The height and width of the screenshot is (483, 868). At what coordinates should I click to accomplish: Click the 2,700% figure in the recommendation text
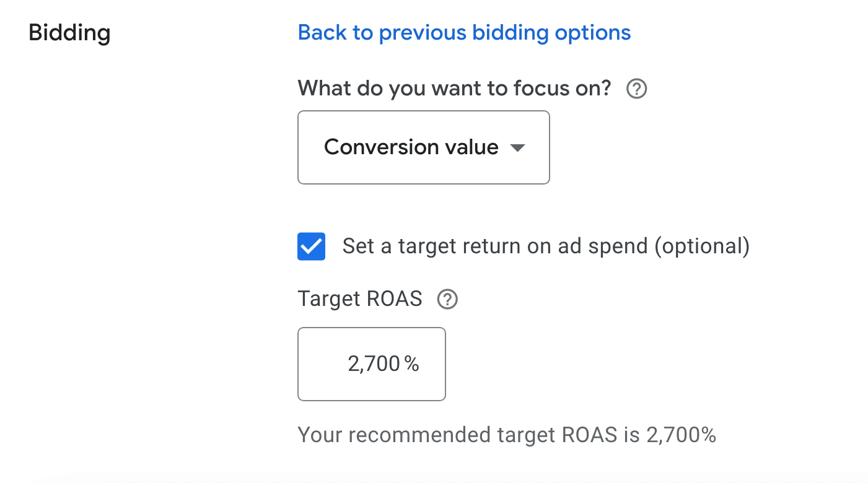click(x=681, y=435)
